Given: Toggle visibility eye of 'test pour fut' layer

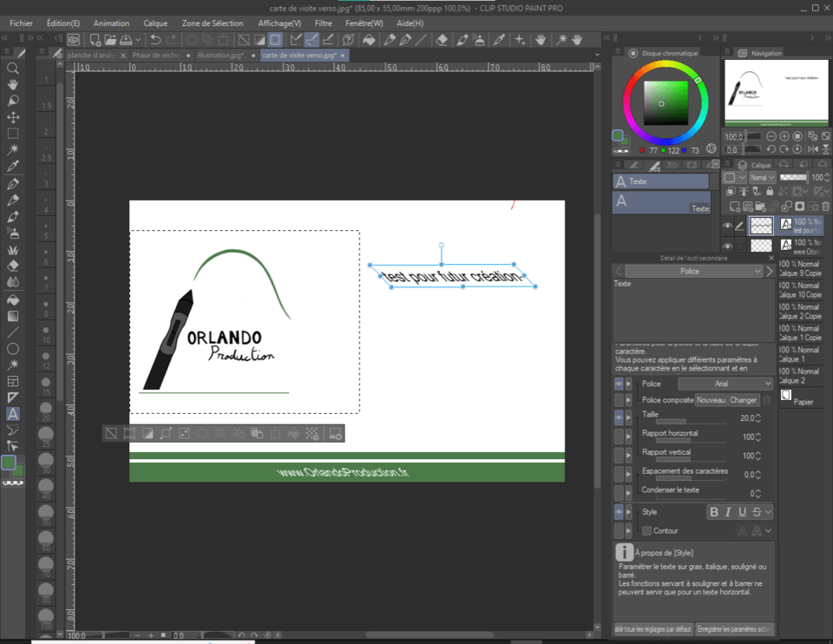Looking at the screenshot, I should [727, 226].
